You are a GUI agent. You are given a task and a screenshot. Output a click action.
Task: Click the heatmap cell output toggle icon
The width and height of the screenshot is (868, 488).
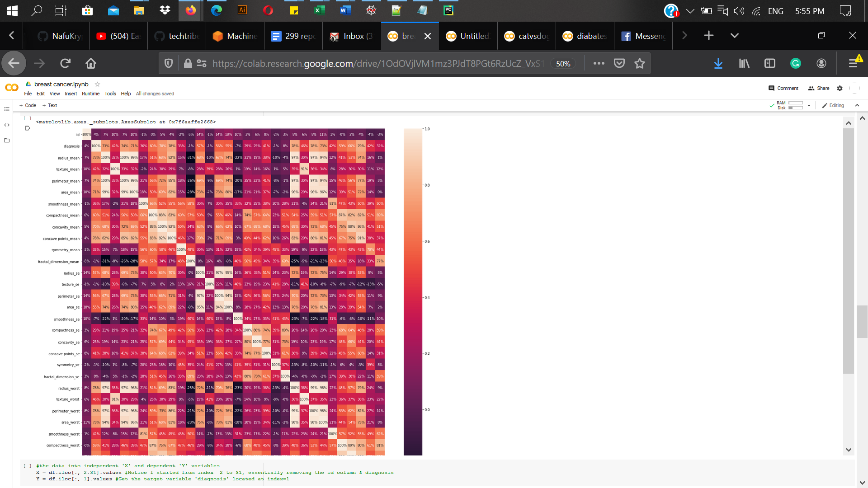pyautogui.click(x=28, y=128)
